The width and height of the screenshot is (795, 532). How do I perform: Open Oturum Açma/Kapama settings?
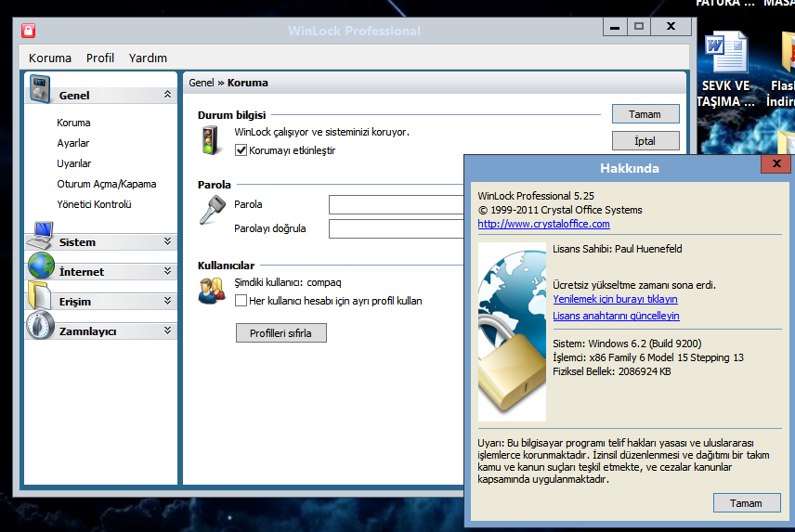pos(107,184)
